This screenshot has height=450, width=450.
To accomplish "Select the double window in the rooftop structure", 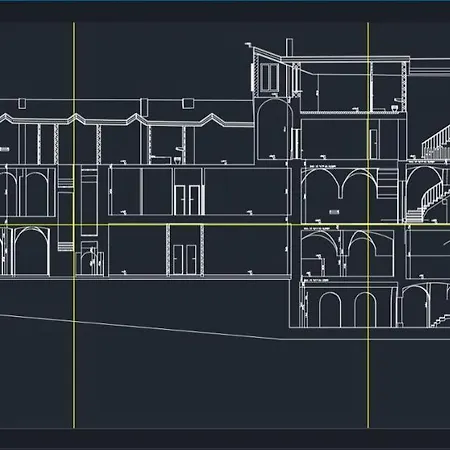I will pyautogui.click(x=269, y=77).
